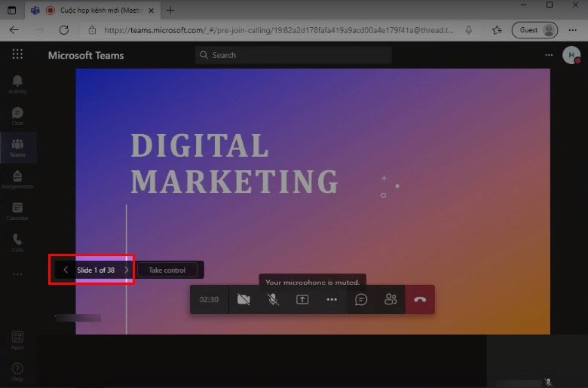588x388 pixels.
Task: Open the Apps store icon
Action: (x=17, y=341)
